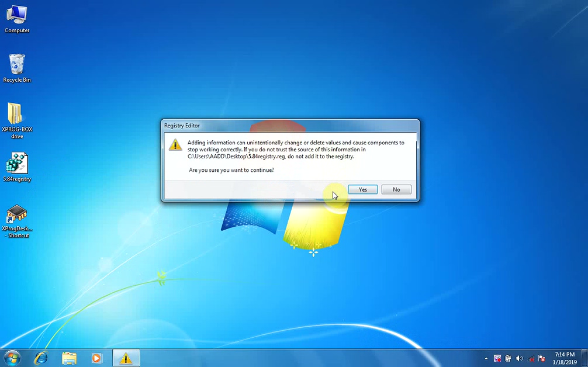
Task: Click the screen recorder tray icon
Action: (497, 358)
